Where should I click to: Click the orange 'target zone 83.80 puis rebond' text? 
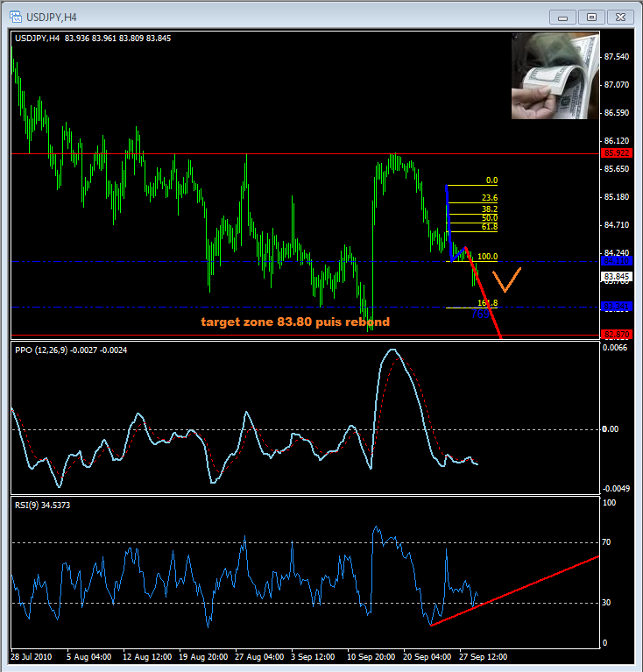coord(295,322)
